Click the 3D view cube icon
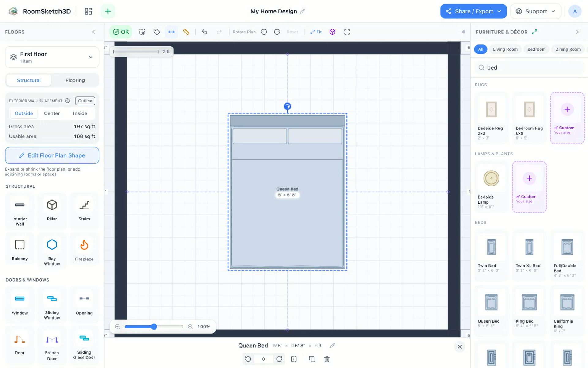The width and height of the screenshot is (588, 368). (x=332, y=32)
